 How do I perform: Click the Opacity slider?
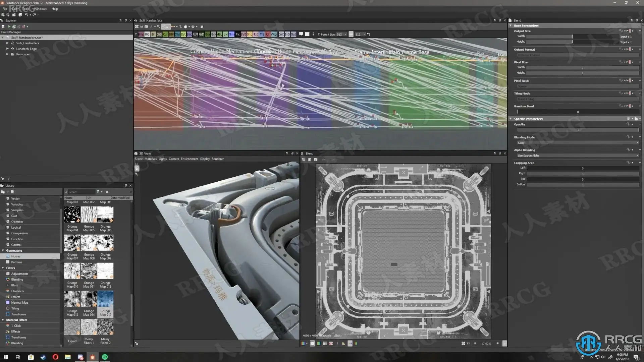tap(578, 130)
